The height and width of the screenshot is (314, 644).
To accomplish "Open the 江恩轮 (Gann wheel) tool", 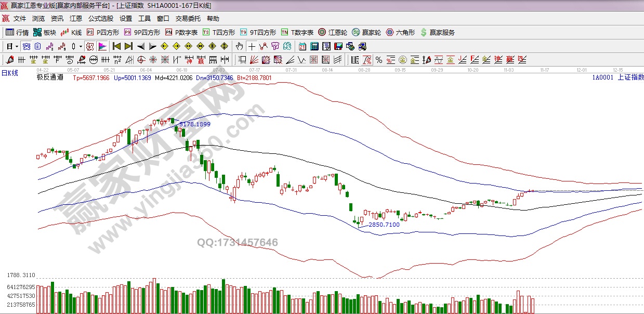I will point(333,32).
